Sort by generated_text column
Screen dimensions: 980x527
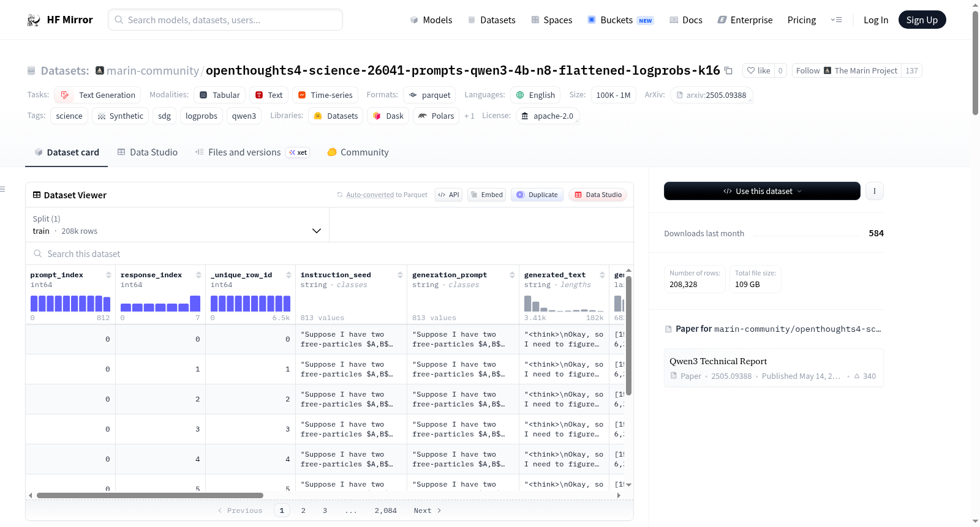(x=602, y=275)
